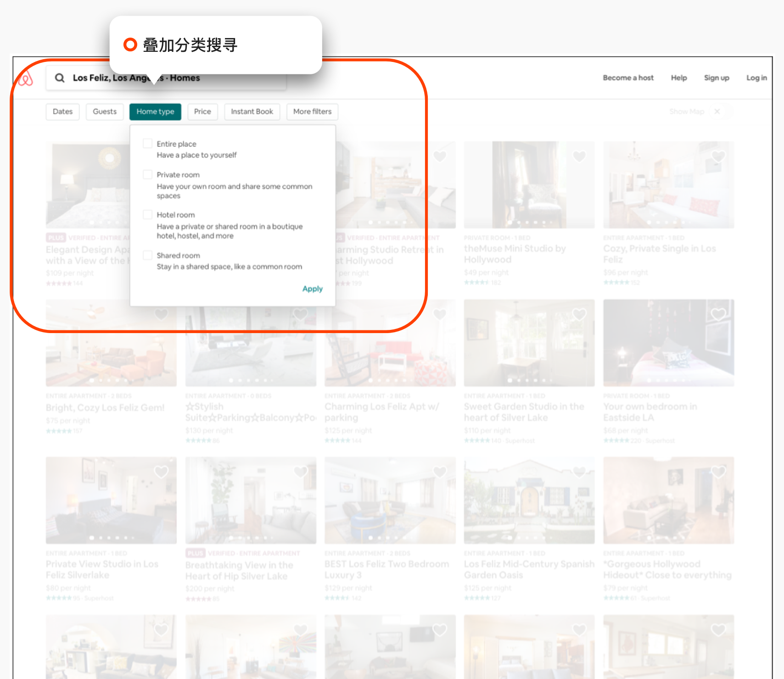Click the search magnifier icon
Image resolution: width=784 pixels, height=679 pixels.
pyautogui.click(x=60, y=78)
